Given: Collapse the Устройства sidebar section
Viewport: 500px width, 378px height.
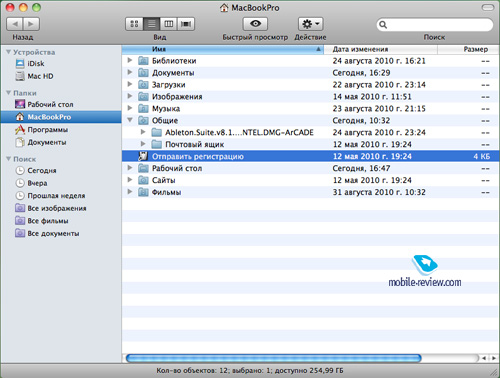Looking at the screenshot, I should (x=8, y=52).
